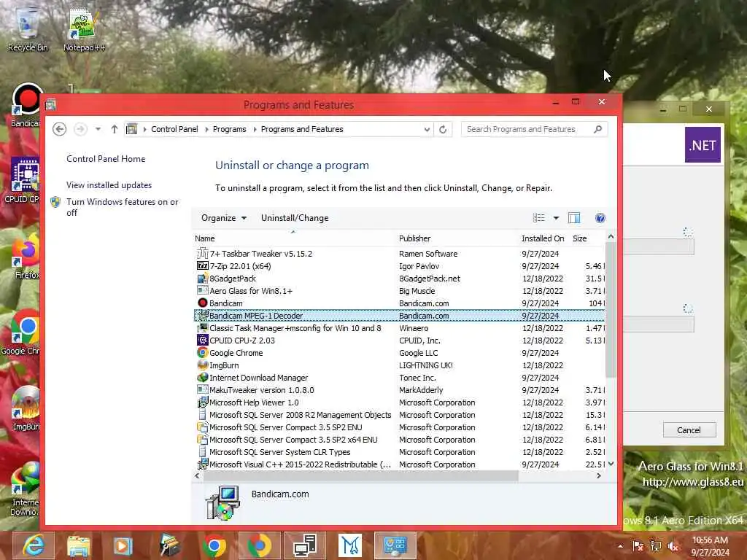Open ImgBurn desktop shortcut

point(25,408)
